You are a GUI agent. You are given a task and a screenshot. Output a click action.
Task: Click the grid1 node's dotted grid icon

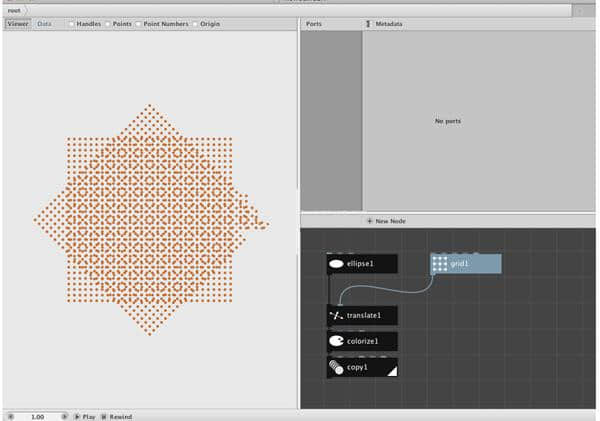coord(440,264)
